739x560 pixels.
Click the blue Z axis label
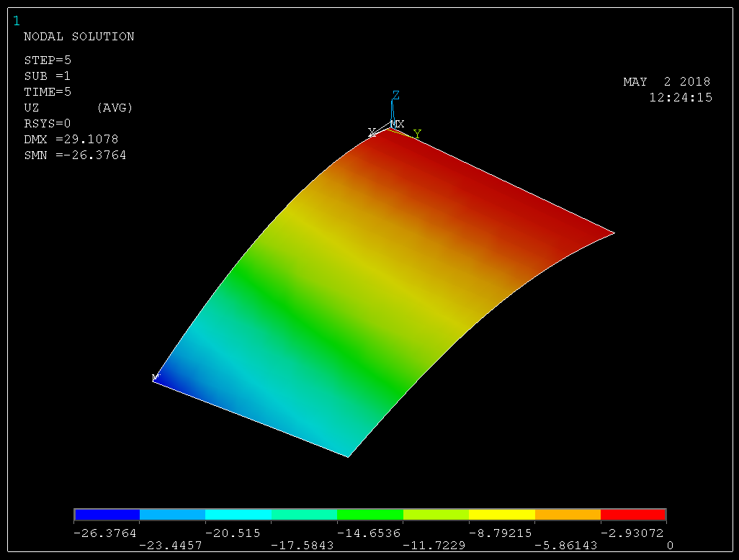click(396, 96)
